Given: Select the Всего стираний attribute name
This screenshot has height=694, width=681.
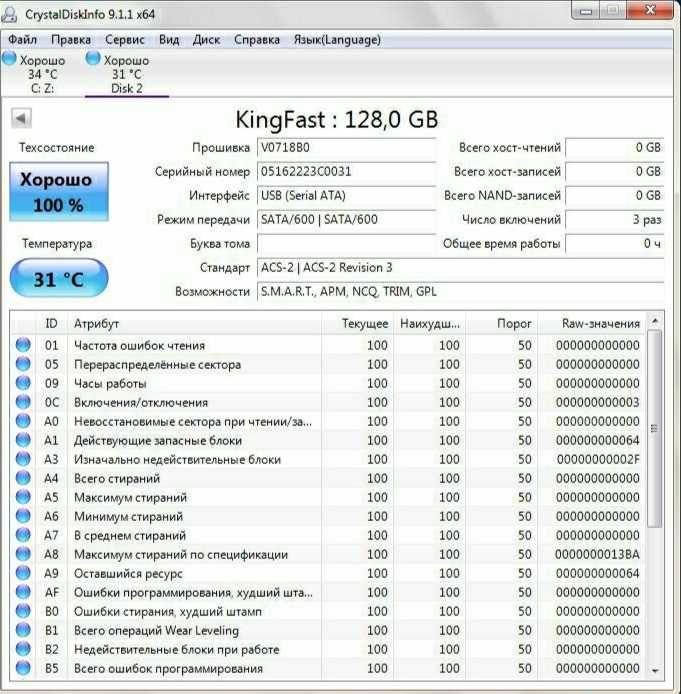Looking at the screenshot, I should [117, 478].
